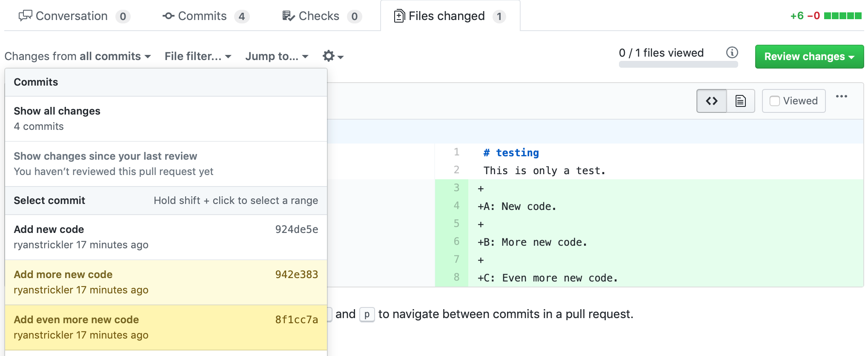Switch to rich diff document icon
Image resolution: width=868 pixels, height=356 pixels.
(740, 101)
